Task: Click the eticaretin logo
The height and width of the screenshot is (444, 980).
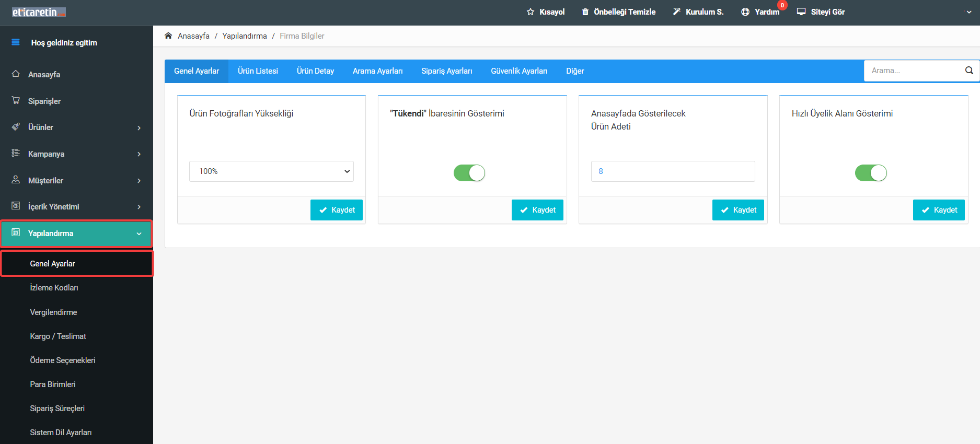Action: [x=39, y=12]
